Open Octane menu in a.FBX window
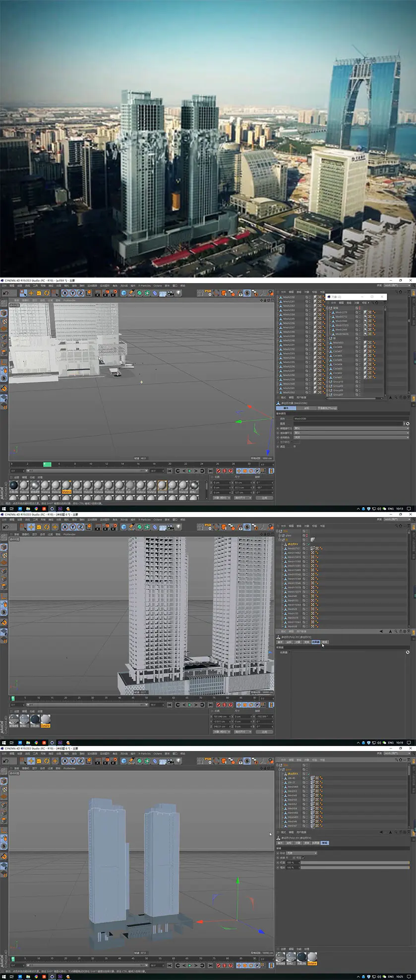 157,286
